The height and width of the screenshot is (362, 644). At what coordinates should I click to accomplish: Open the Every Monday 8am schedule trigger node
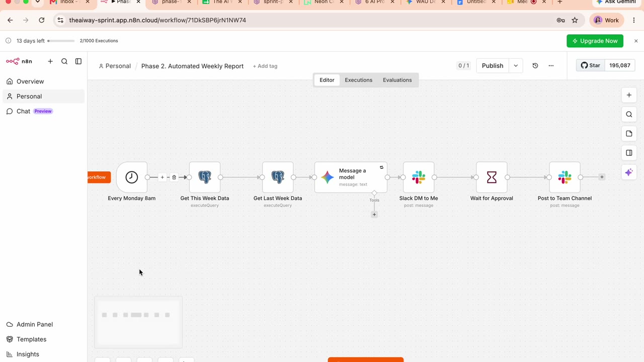tap(132, 177)
